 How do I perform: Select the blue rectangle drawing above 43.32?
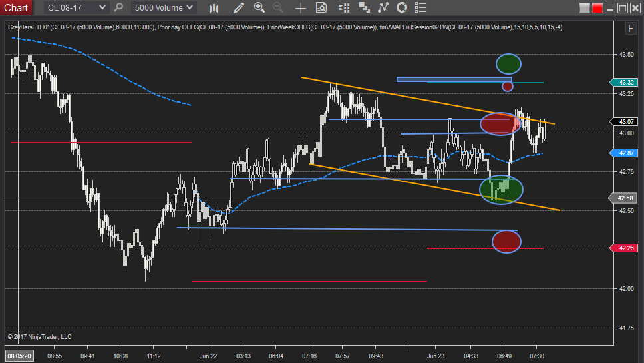454,79
